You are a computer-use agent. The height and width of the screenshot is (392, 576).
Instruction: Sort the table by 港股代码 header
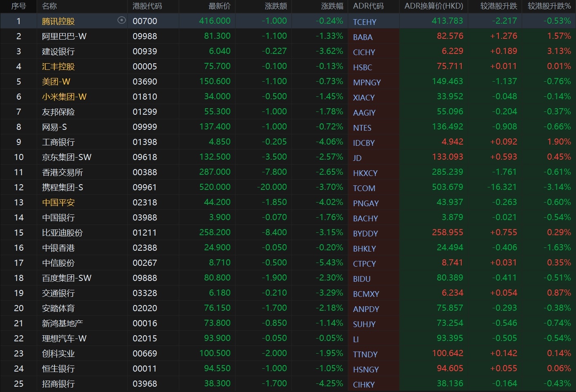pyautogui.click(x=147, y=6)
